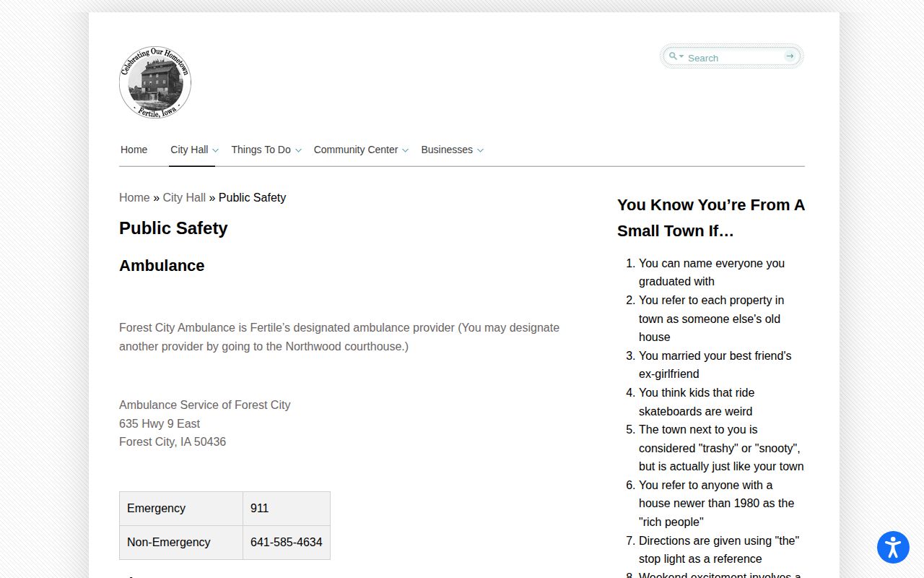
Task: Go to the Home menu item
Action: tap(134, 150)
